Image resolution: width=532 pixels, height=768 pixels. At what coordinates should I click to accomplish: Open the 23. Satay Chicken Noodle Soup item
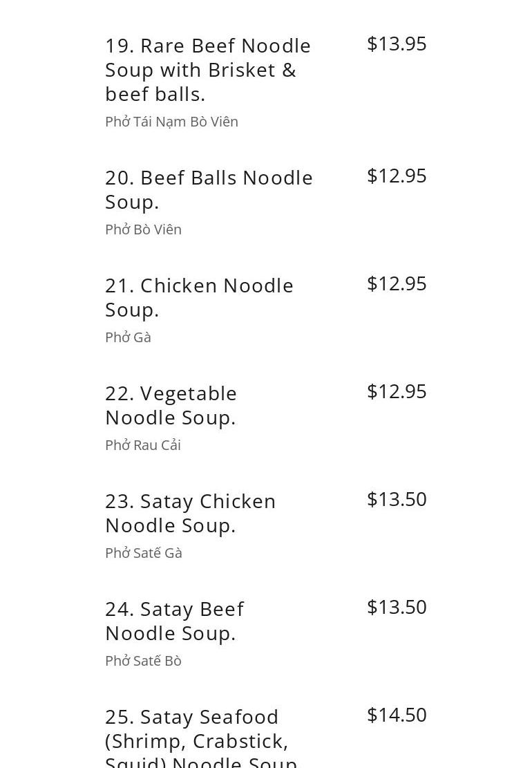click(190, 513)
